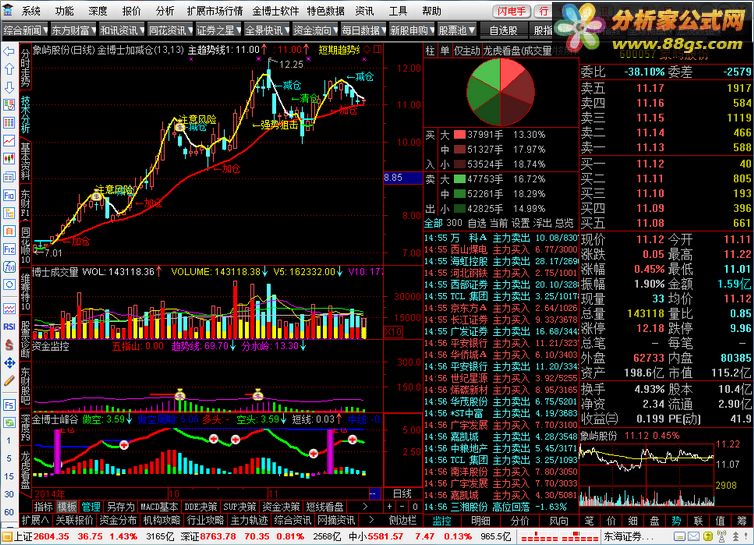Open the 和讯资讯 dropdown
Screen dimensions: 754x545
(x=122, y=30)
